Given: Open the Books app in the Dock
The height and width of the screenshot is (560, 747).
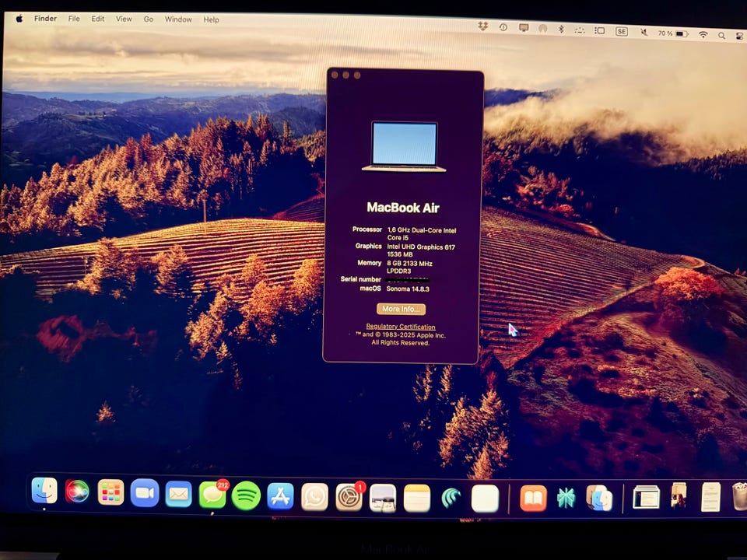Looking at the screenshot, I should pos(533,498).
